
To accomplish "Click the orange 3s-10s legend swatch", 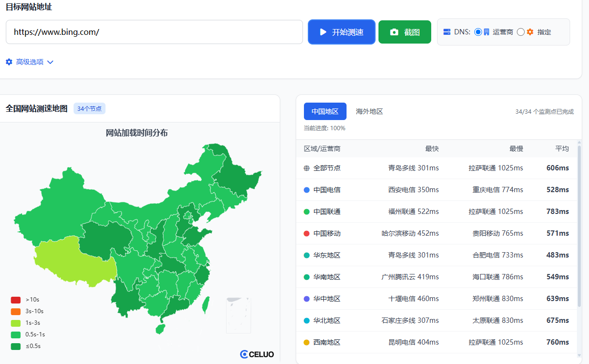I will (x=15, y=311).
